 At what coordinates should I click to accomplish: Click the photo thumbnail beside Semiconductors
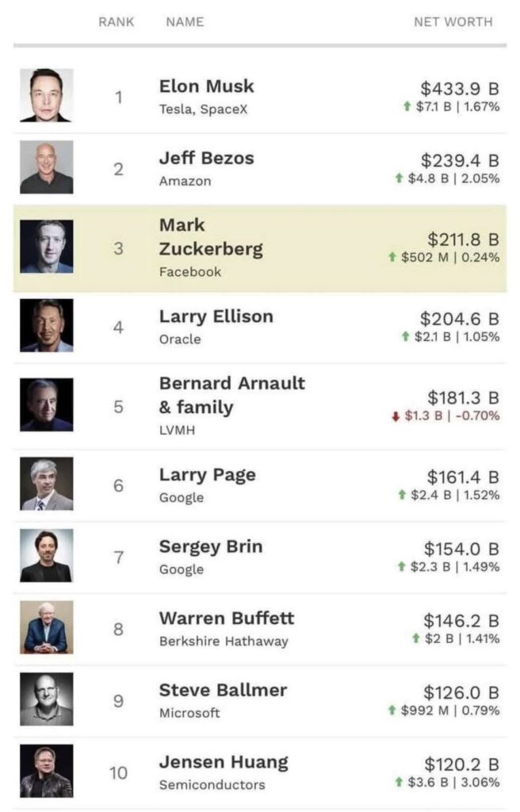[46, 771]
